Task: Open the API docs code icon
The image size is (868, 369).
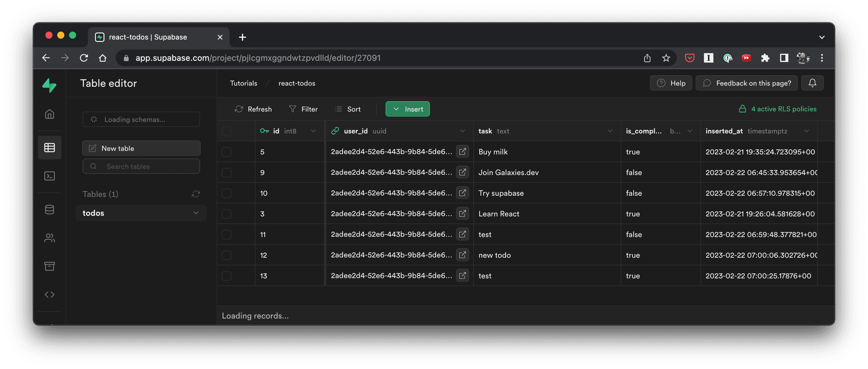Action: 50,295
